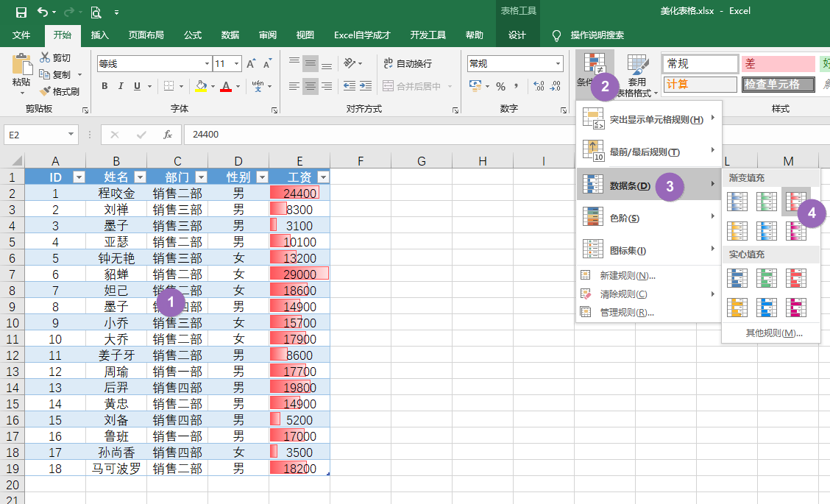Screen dimensions: 830x504
Task: Click the fx insert function icon
Action: tap(168, 135)
